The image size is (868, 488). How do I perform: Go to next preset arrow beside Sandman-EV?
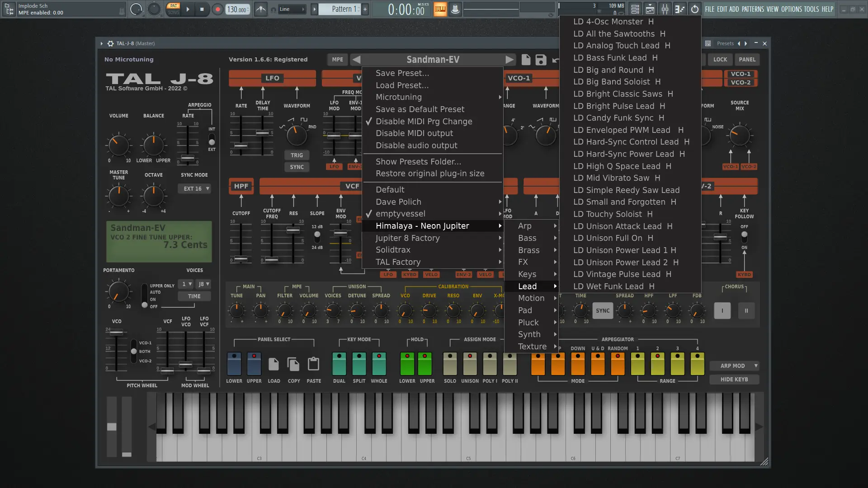(509, 60)
